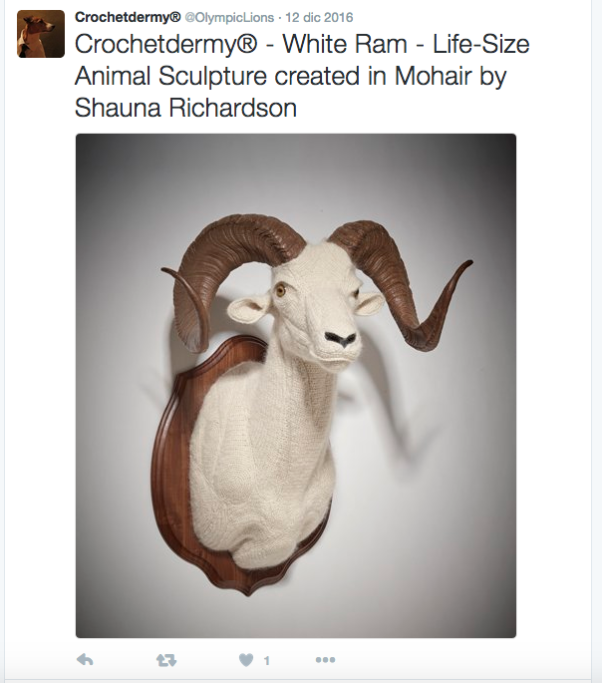Click the reply arrow icon
The height and width of the screenshot is (683, 602).
point(85,660)
